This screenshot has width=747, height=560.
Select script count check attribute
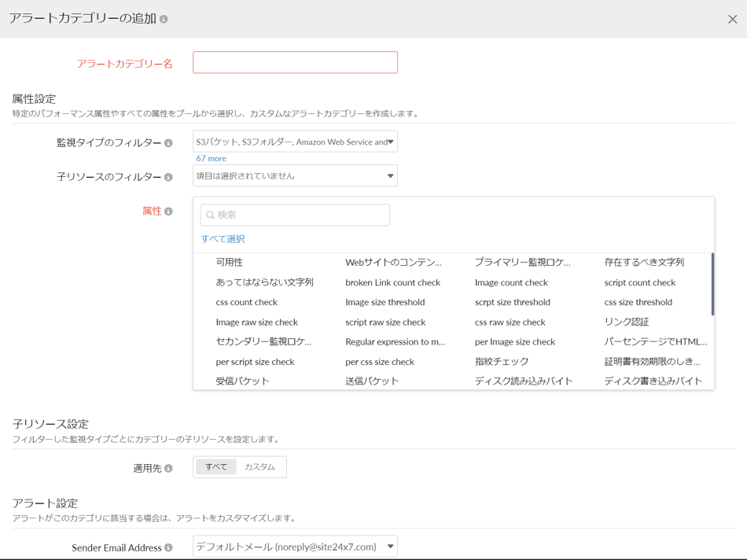[640, 282]
